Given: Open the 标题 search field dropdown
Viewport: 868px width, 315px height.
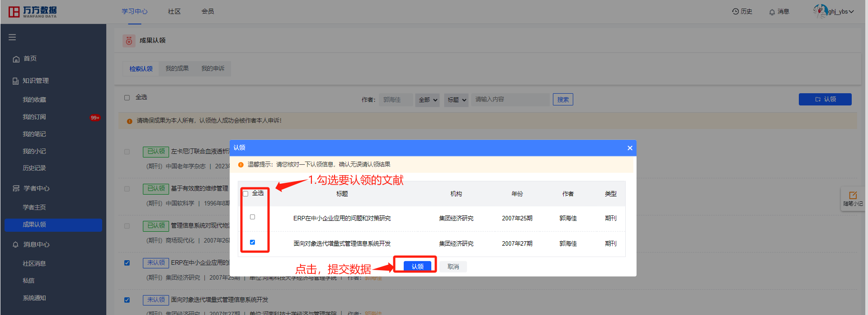Looking at the screenshot, I should [457, 100].
